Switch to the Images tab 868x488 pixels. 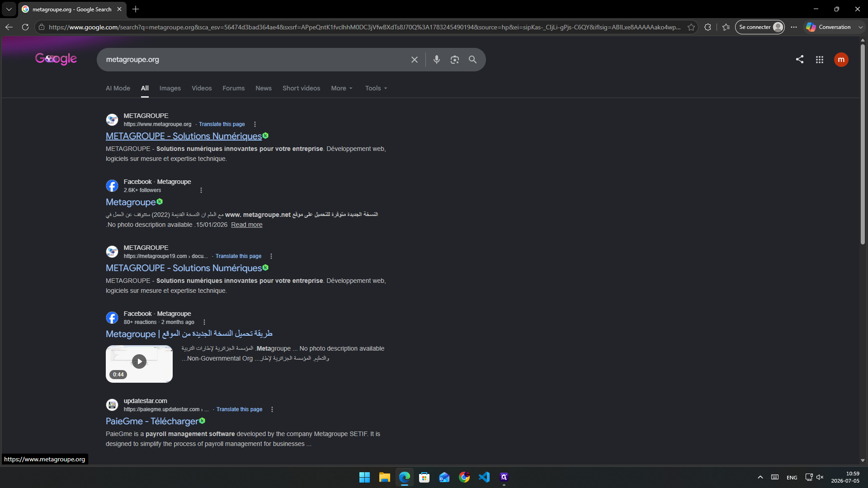pos(170,88)
